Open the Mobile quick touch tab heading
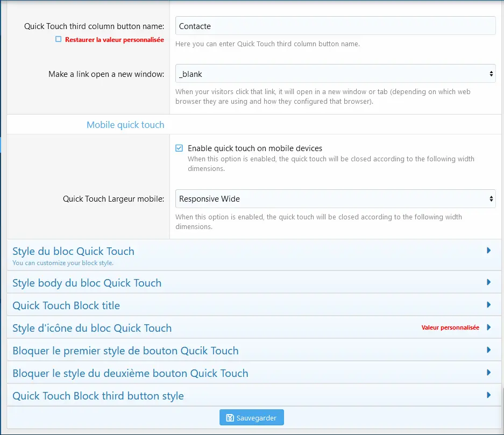The width and height of the screenshot is (504, 435). click(x=125, y=125)
